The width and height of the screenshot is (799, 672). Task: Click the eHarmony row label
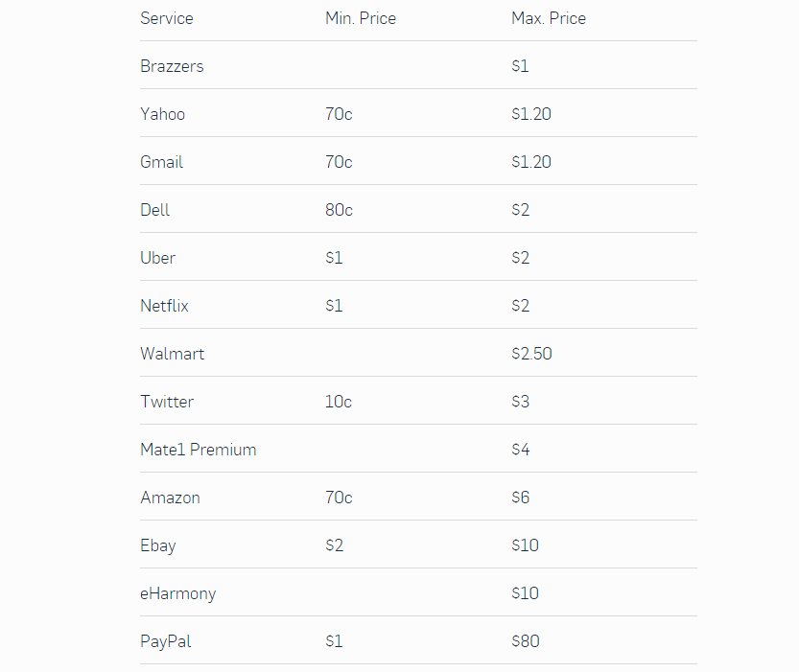[177, 593]
